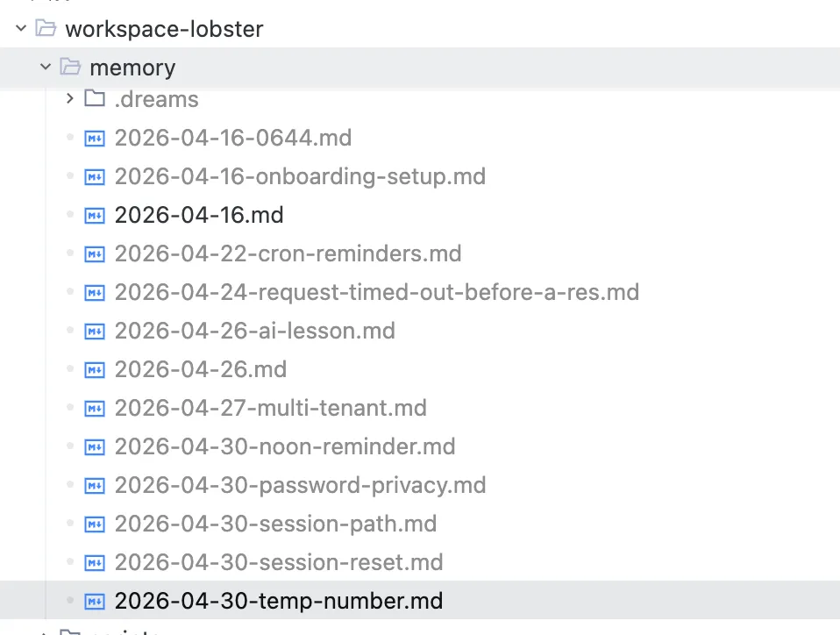840x635 pixels.
Task: Click markdown icon of 2026-04-16-0644.md
Action: click(x=95, y=139)
